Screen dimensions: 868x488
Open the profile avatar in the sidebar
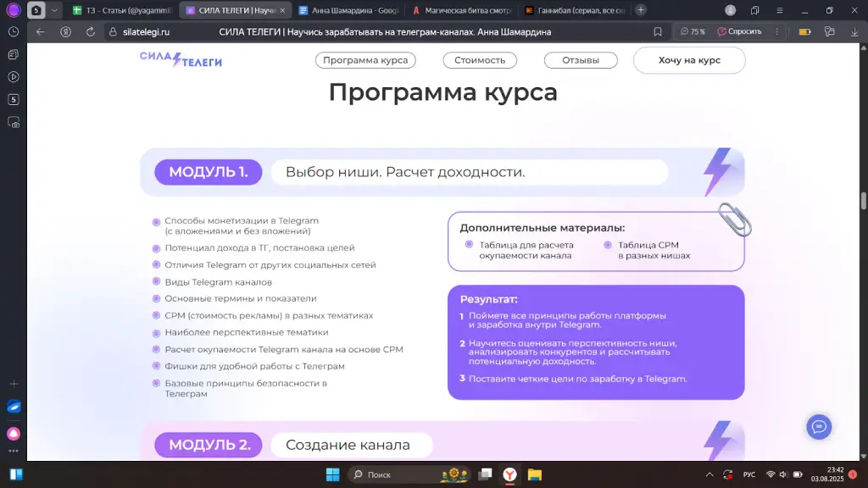(x=14, y=10)
